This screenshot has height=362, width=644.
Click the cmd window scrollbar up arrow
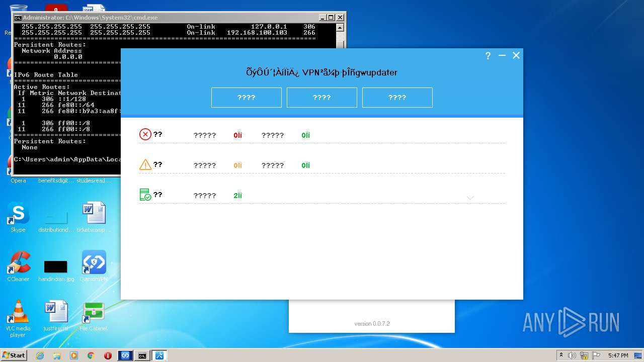(340, 28)
